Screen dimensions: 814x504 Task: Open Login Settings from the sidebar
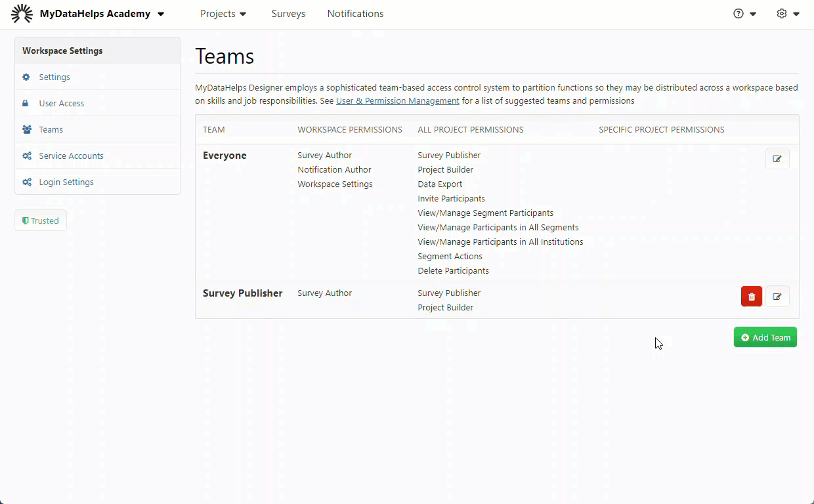click(x=66, y=182)
